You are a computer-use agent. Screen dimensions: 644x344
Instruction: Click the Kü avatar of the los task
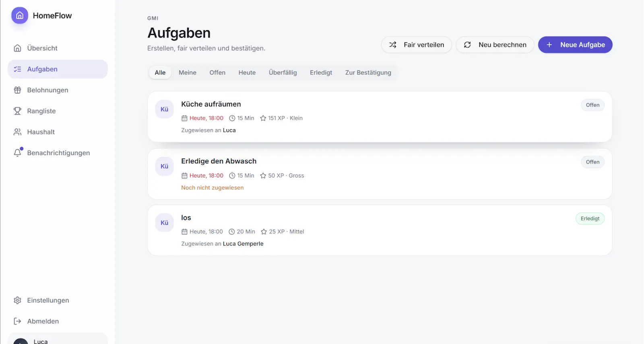click(x=165, y=222)
